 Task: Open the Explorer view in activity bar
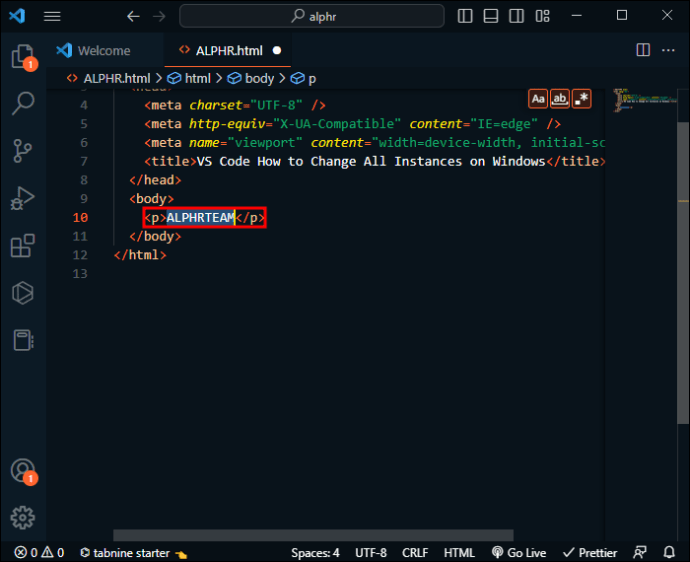coord(22,56)
